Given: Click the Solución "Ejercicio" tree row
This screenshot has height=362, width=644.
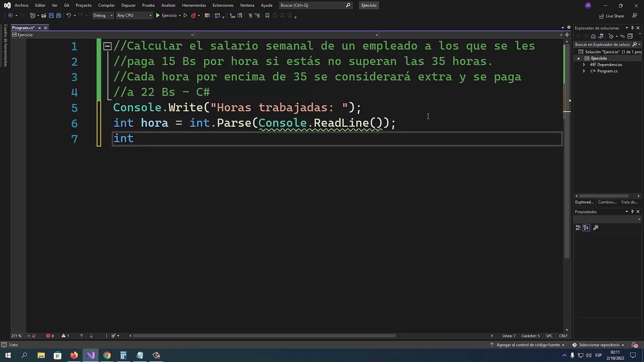Looking at the screenshot, I should (x=609, y=52).
